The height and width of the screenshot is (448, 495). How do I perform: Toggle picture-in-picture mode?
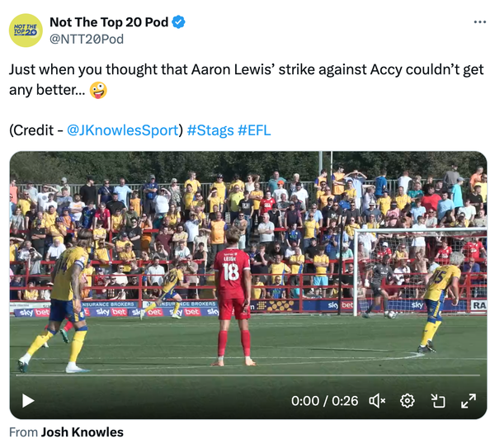click(x=438, y=401)
